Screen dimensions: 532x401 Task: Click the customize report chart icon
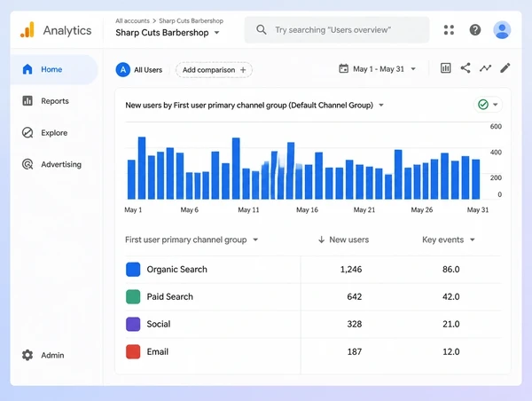(x=445, y=68)
